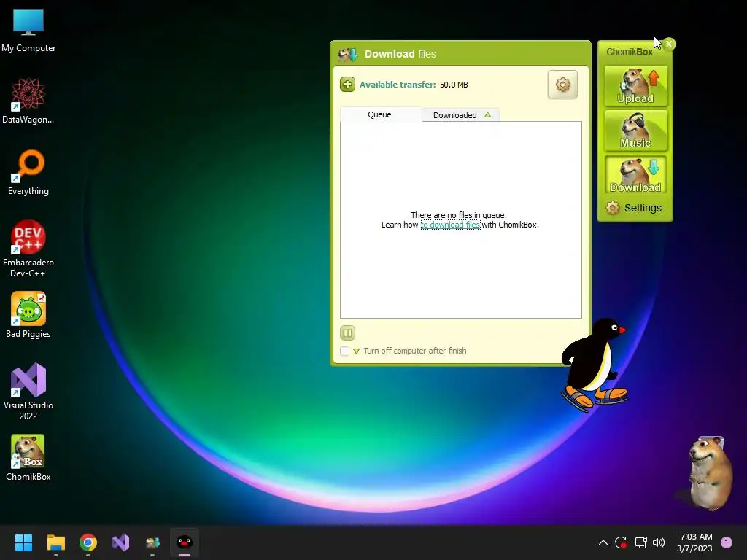Open the clock showing 7:03 AM

695,542
